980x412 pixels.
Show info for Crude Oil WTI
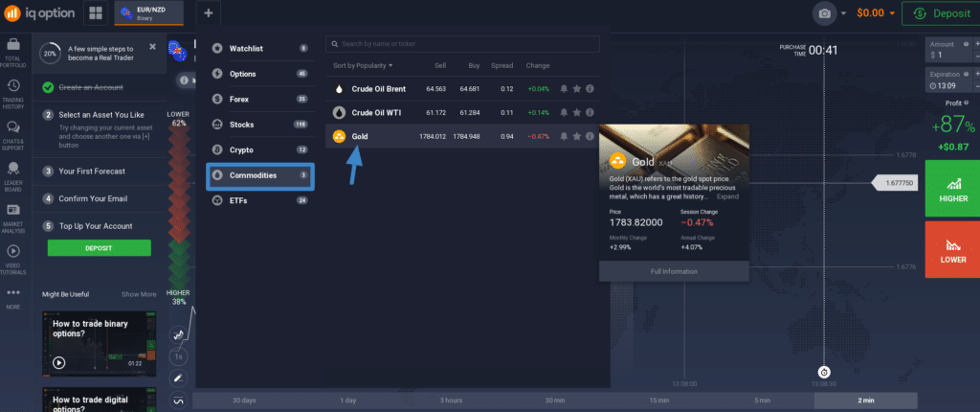click(x=589, y=113)
